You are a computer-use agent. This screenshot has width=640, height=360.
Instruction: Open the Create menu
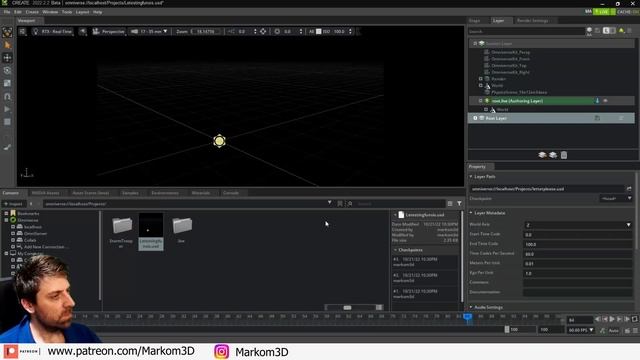tap(32, 12)
